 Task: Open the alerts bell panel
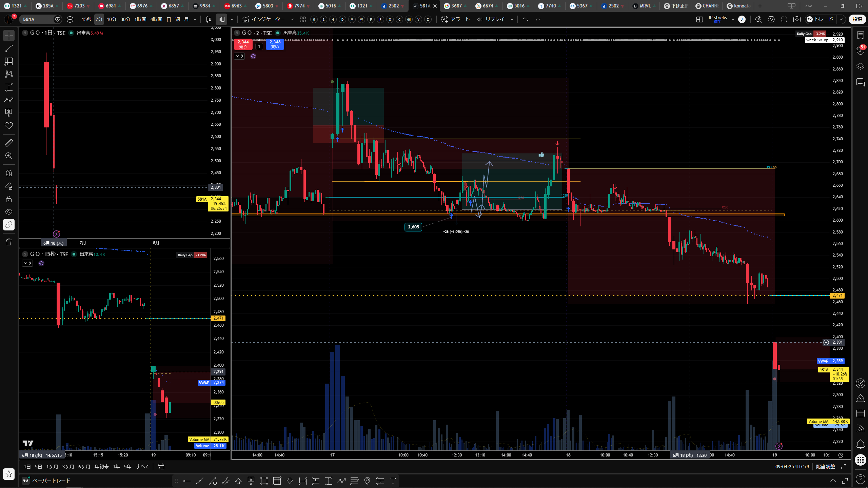(860, 444)
